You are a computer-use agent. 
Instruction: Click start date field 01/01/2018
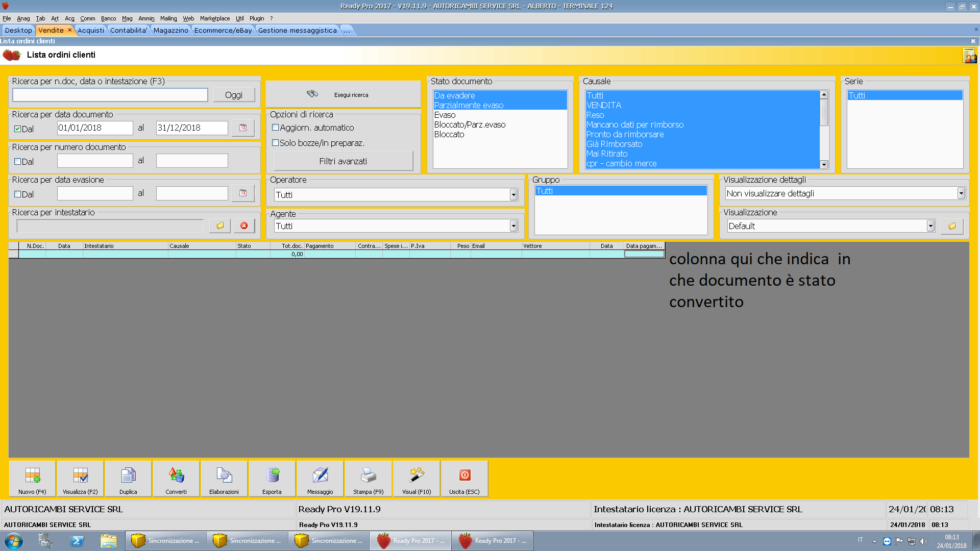pos(95,128)
